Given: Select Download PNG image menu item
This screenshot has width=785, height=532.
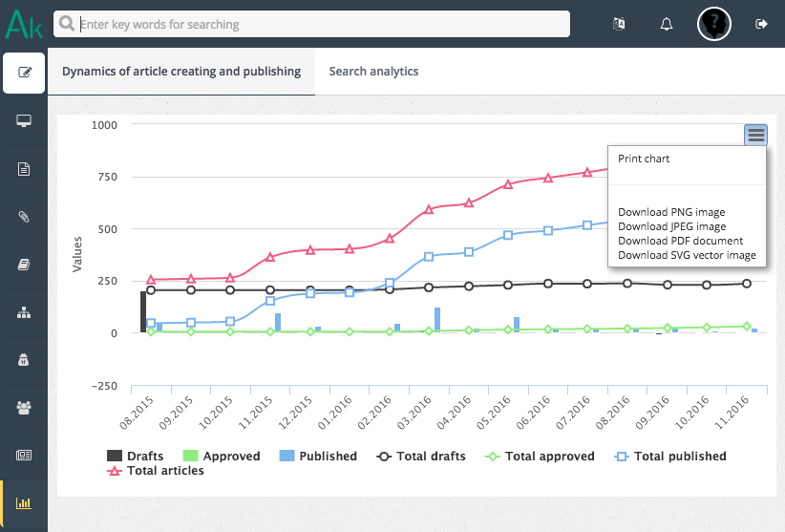Looking at the screenshot, I should (671, 212).
